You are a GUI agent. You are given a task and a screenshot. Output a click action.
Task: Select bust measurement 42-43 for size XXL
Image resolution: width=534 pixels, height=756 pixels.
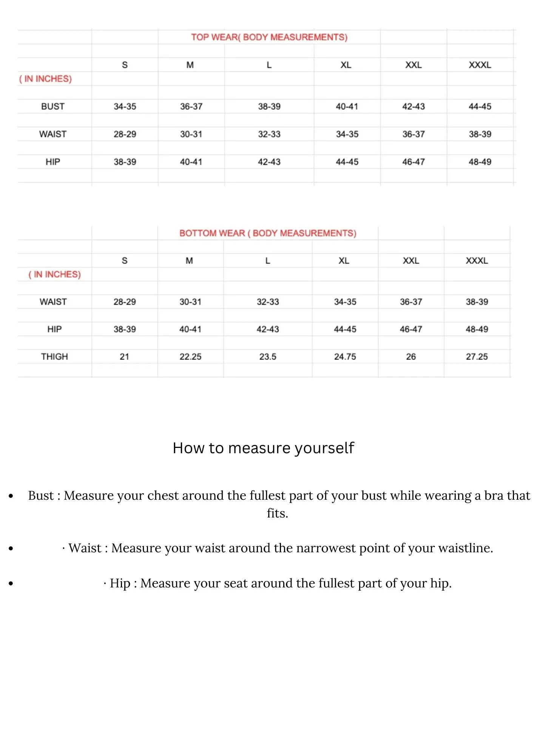tap(414, 106)
